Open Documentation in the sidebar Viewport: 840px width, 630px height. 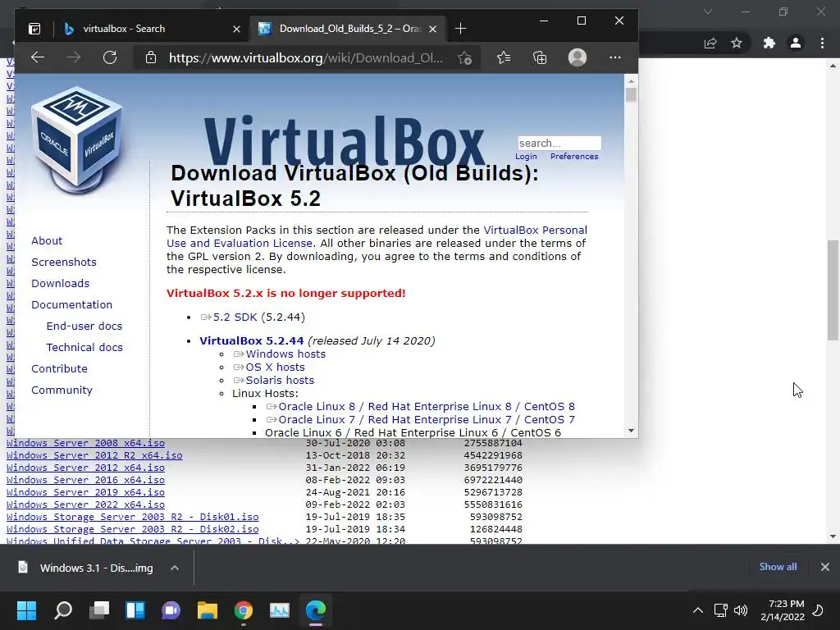(72, 304)
